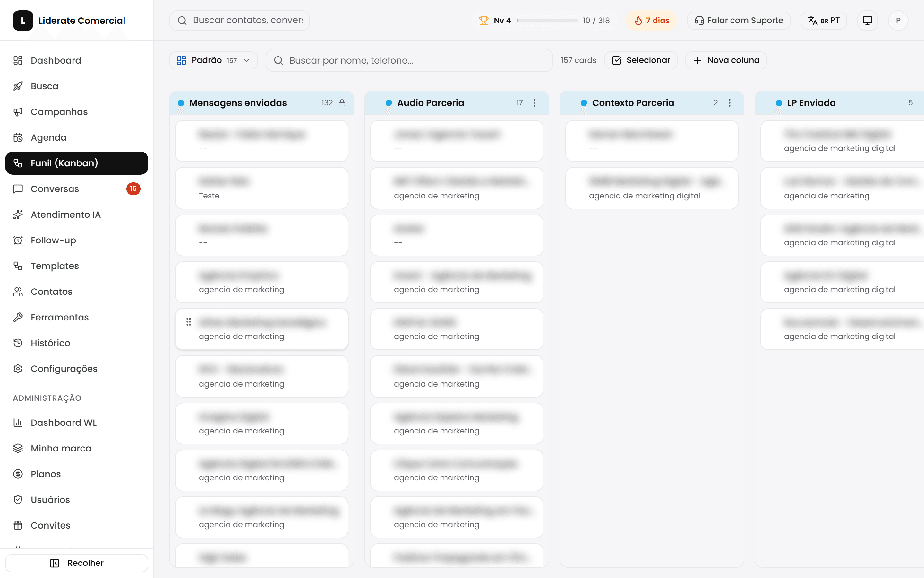Click the Ferramentas wrench icon
The height and width of the screenshot is (578, 924).
tap(18, 317)
